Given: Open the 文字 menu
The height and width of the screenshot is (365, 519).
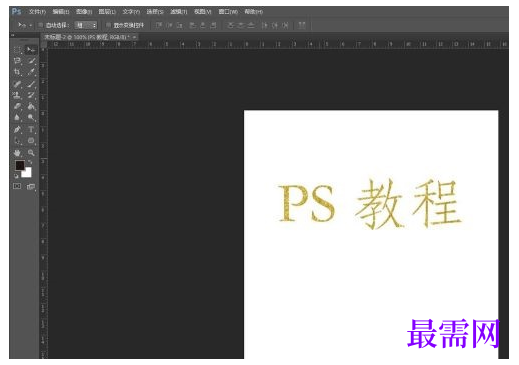Looking at the screenshot, I should coord(131,12).
